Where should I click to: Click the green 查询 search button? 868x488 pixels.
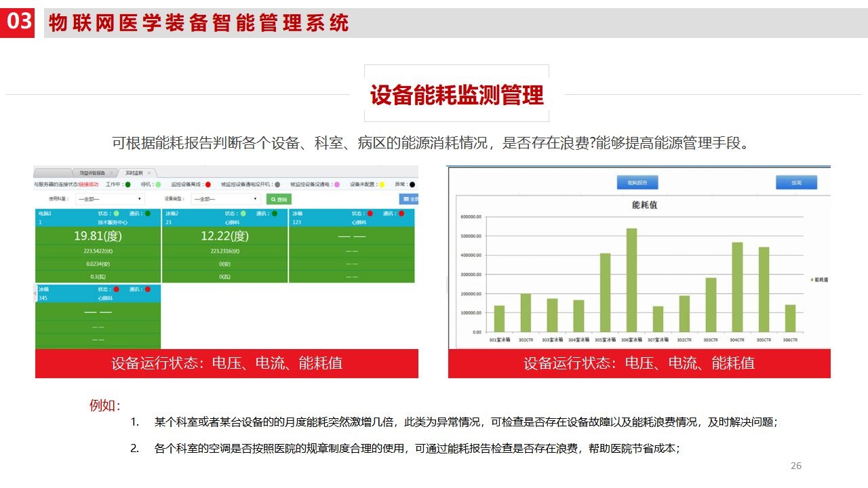(279, 199)
